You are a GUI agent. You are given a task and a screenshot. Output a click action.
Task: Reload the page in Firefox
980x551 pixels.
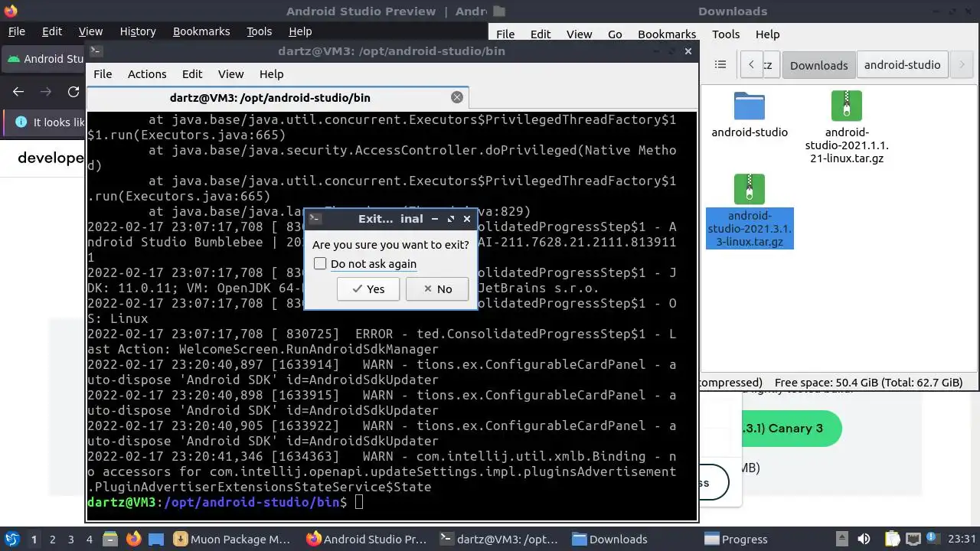click(73, 91)
